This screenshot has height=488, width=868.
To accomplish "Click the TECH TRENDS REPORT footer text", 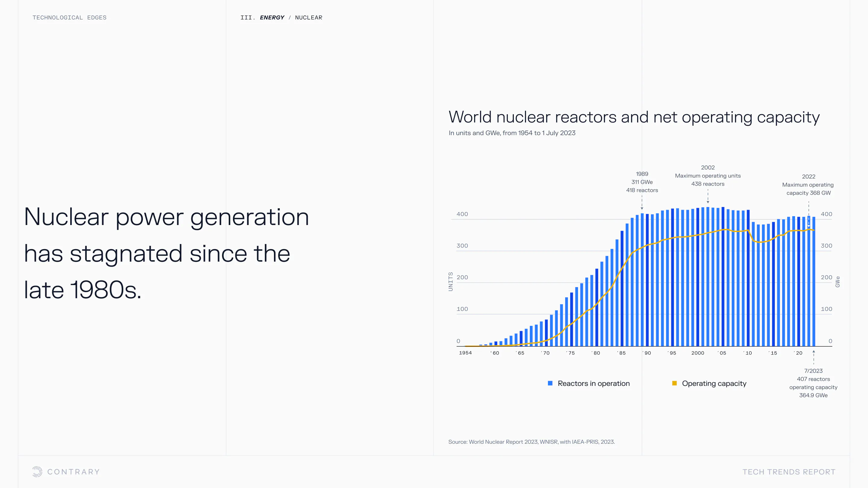I will [x=789, y=472].
